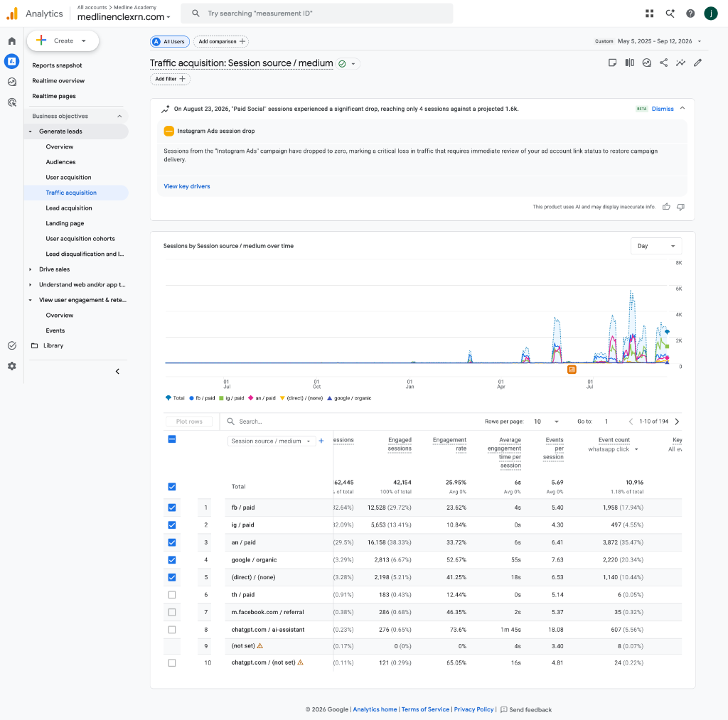Viewport: 728px width, 720px height.
Task: Uncheck the (direct) / (none) row checkbox
Action: pyautogui.click(x=172, y=577)
